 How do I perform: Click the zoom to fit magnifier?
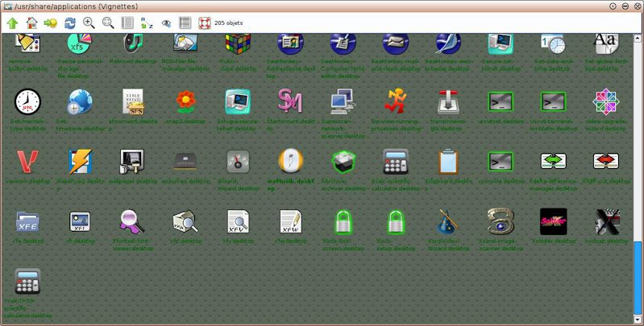point(108,23)
